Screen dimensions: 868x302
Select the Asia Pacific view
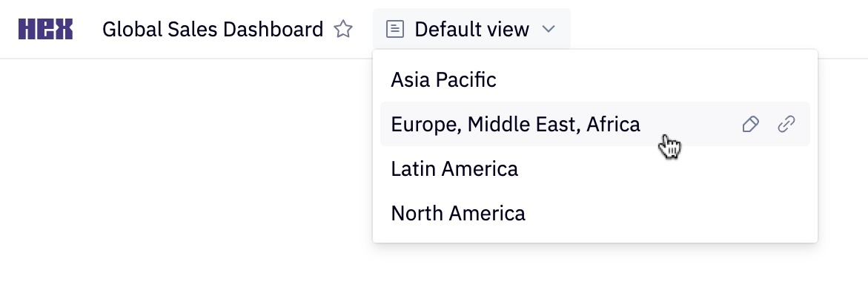(443, 79)
